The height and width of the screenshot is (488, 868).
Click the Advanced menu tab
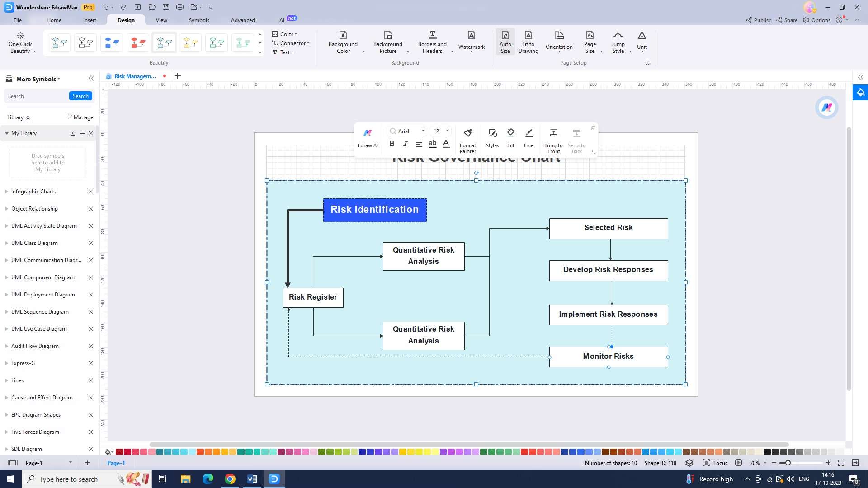(x=243, y=20)
